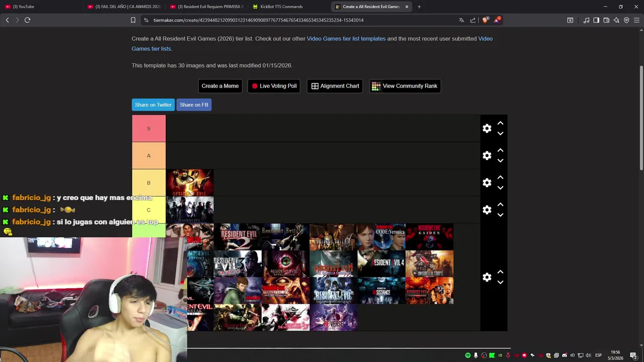Open Video Games tier list templates link
This screenshot has height=362, width=644.
click(x=346, y=39)
